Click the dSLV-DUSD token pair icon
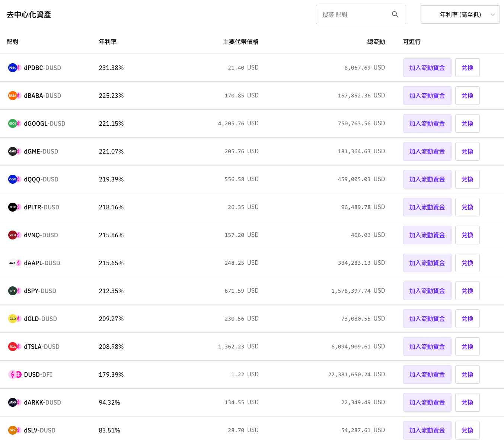Image resolution: width=504 pixels, height=444 pixels. coord(15,430)
